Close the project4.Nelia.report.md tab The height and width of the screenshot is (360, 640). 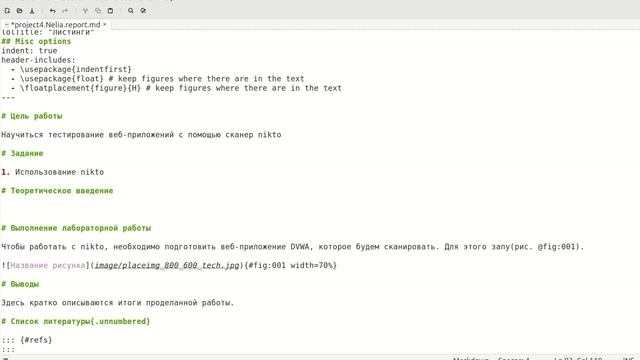[104, 24]
